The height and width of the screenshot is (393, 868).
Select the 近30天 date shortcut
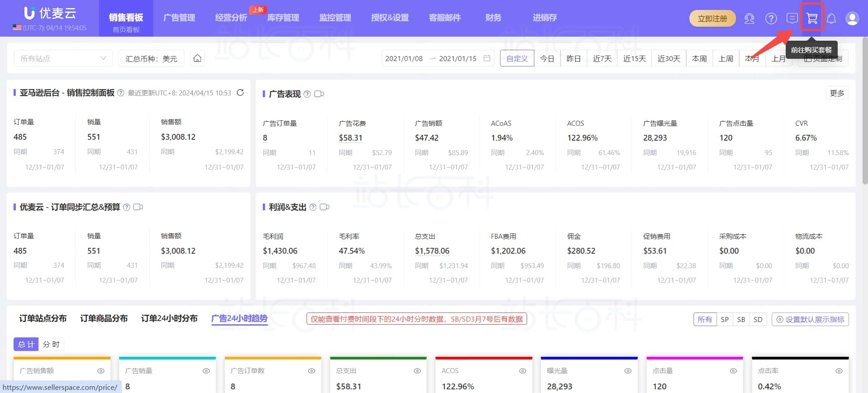[669, 58]
